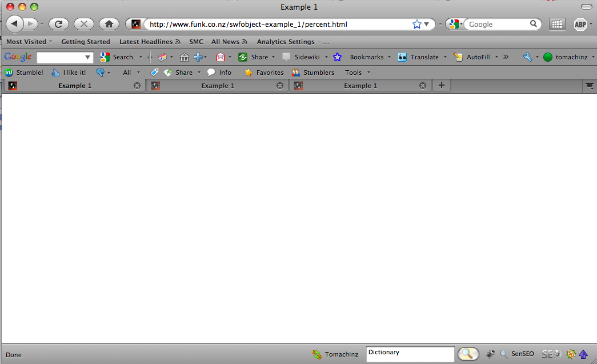Screen dimensions: 597x364
Task: Switch to the third Example 1 tab
Action: pos(360,86)
